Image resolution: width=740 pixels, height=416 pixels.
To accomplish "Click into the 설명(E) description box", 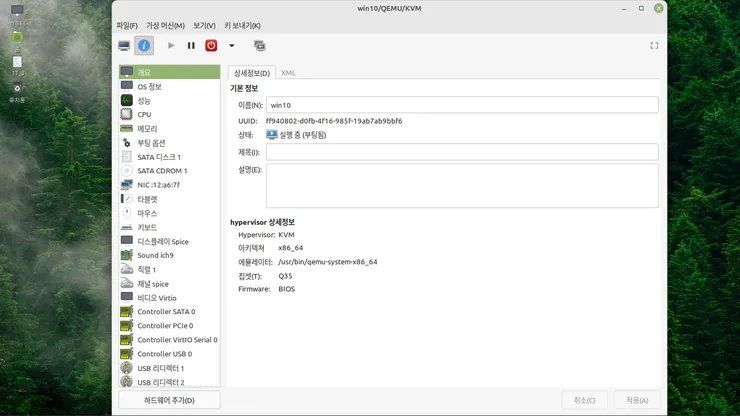I will pyautogui.click(x=462, y=186).
